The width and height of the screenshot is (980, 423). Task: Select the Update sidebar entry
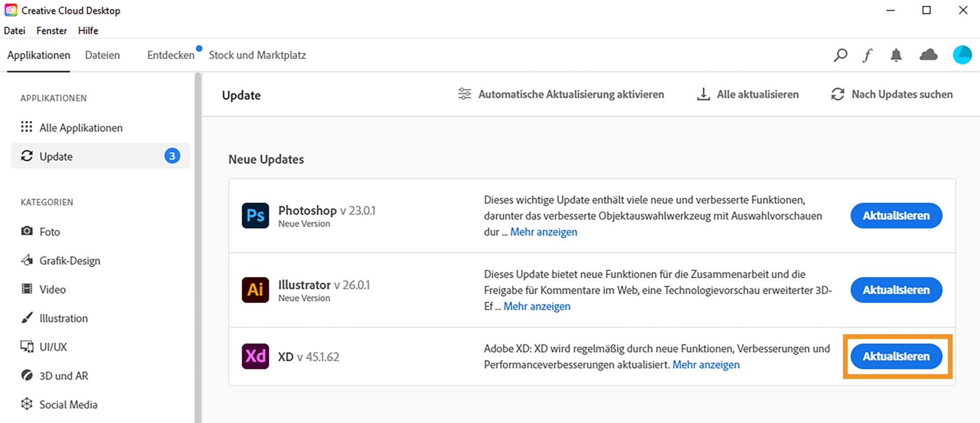(100, 156)
